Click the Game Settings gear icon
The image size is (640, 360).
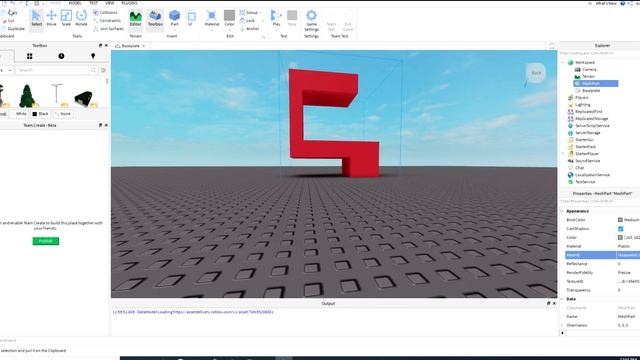pyautogui.click(x=311, y=16)
